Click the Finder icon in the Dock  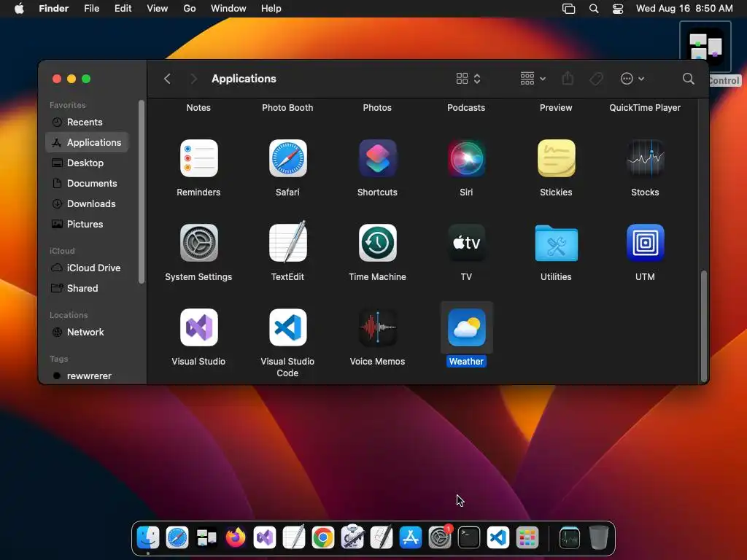(x=148, y=537)
